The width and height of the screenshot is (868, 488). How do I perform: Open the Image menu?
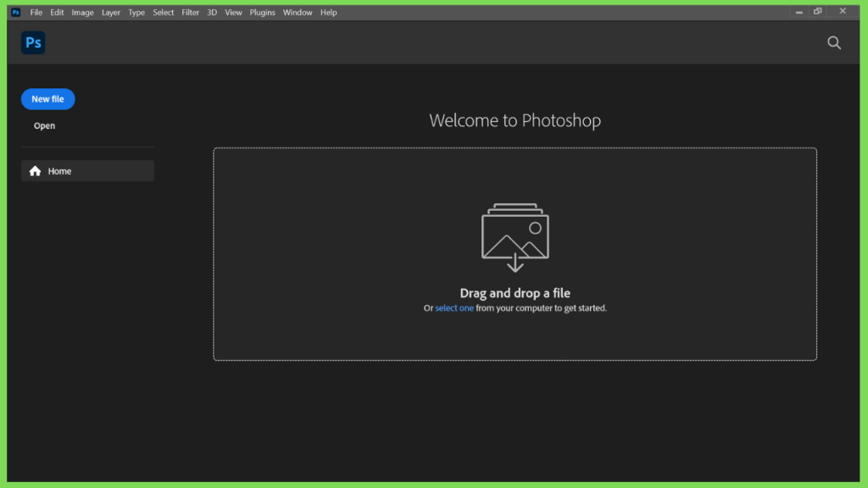point(82,12)
